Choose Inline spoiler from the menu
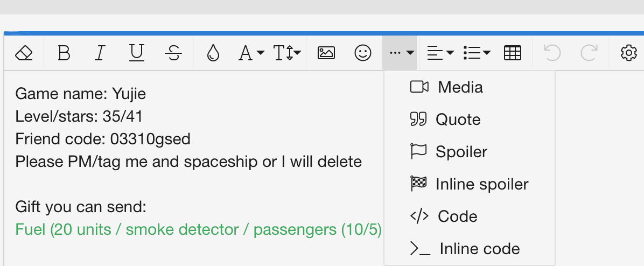644x266 pixels. coord(481,184)
